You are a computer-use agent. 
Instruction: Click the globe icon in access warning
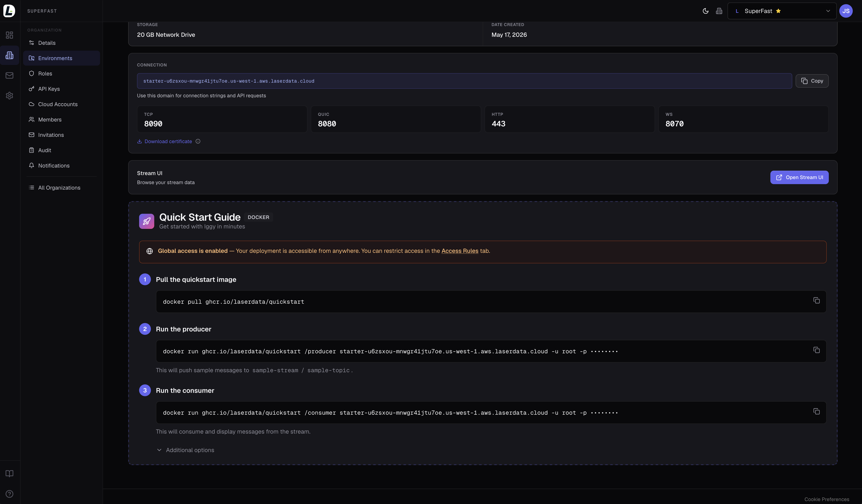point(149,251)
